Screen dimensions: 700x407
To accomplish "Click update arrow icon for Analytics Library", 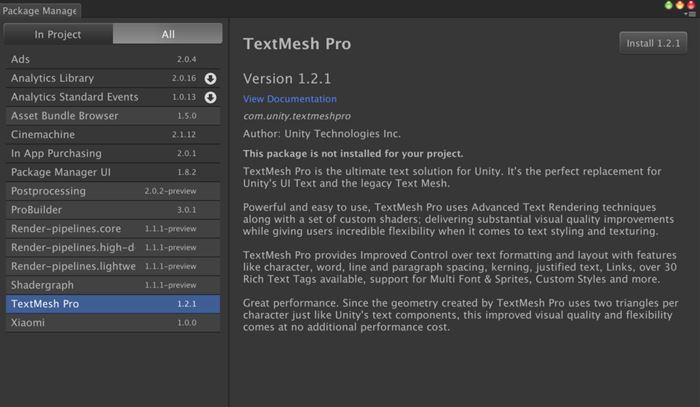I will point(211,78).
